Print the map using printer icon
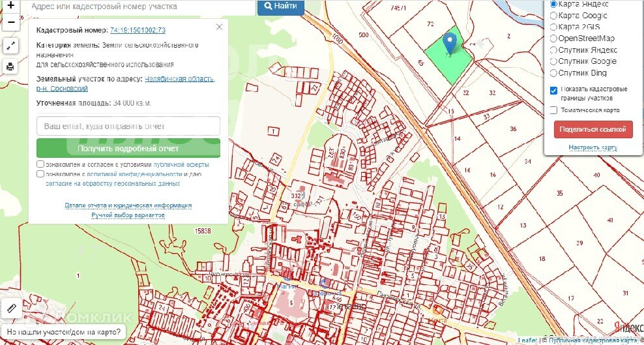The width and height of the screenshot is (644, 345). tap(10, 66)
